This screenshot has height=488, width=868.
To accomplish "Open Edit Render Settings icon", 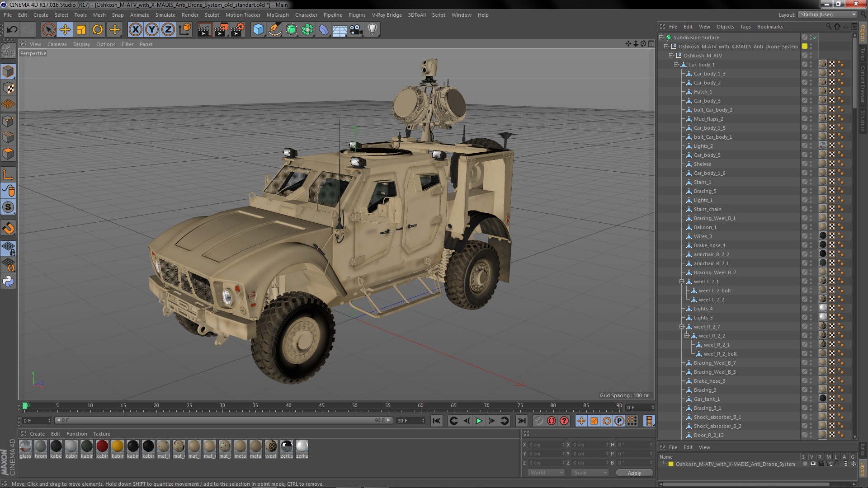I will (x=237, y=30).
